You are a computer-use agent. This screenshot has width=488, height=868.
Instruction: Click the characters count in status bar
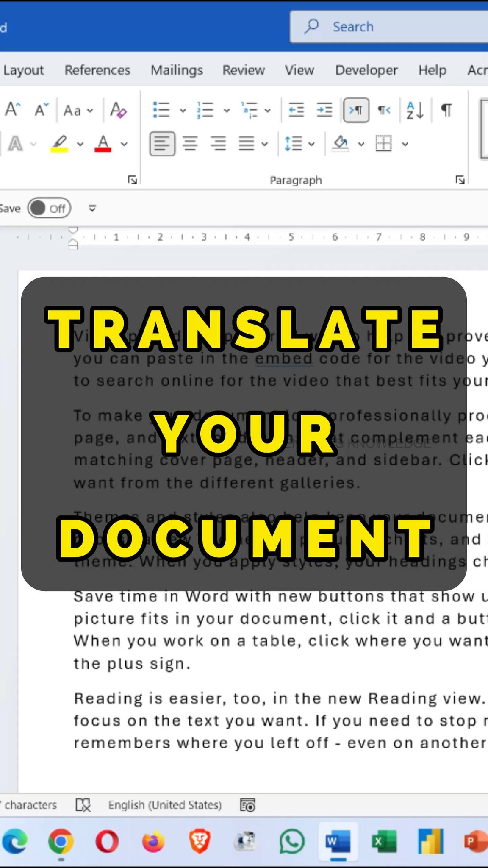[x=29, y=805]
